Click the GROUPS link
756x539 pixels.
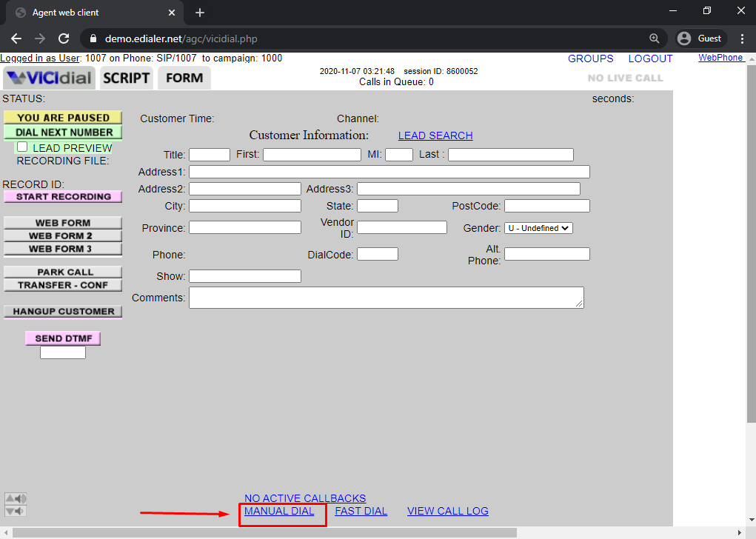point(591,58)
